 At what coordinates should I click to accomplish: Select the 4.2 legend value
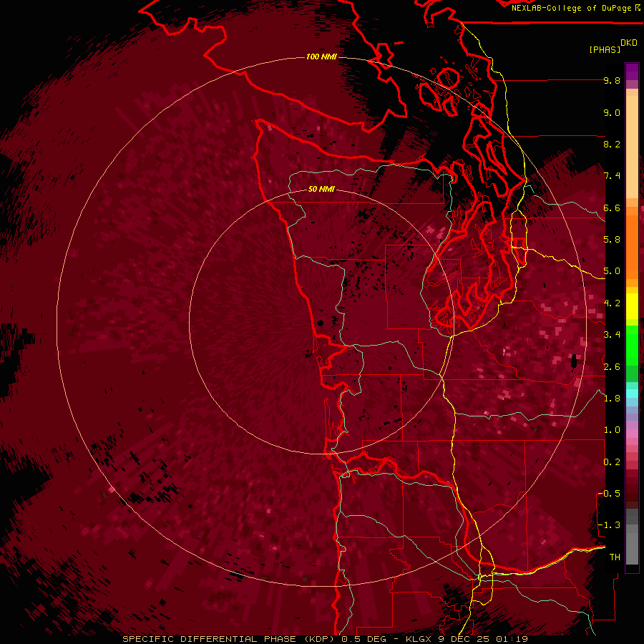pyautogui.click(x=612, y=303)
